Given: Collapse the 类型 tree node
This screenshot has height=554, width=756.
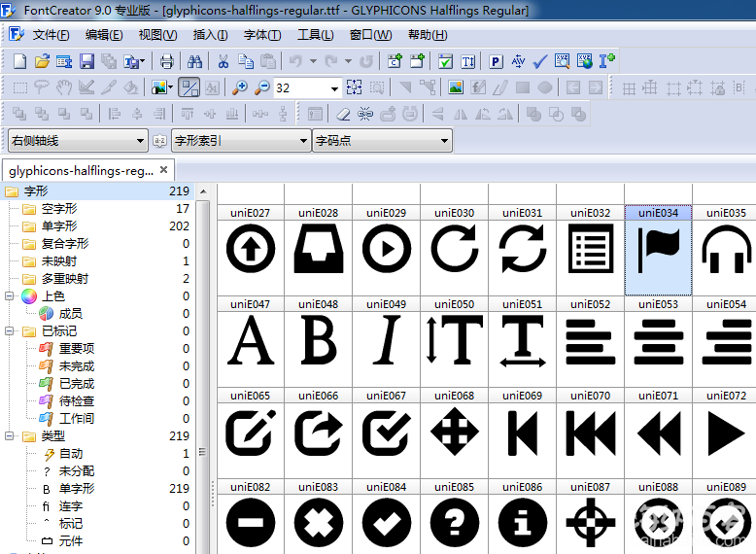Looking at the screenshot, I should tap(9, 435).
